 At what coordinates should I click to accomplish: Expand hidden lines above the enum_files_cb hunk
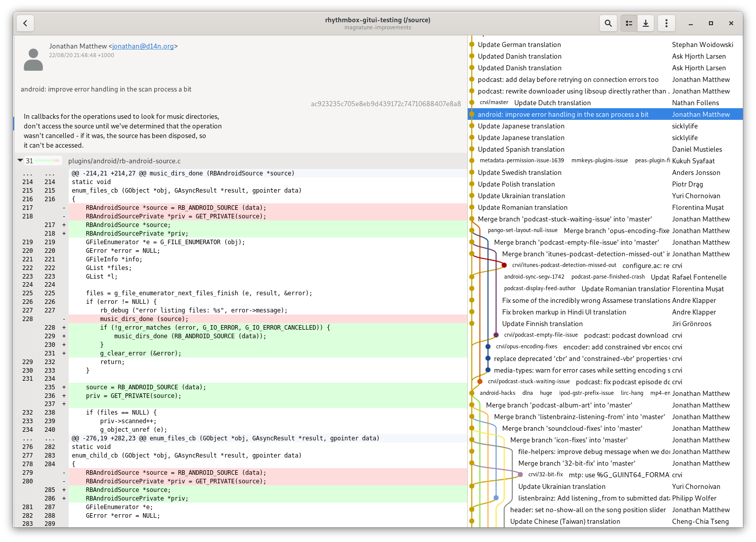(x=27, y=438)
